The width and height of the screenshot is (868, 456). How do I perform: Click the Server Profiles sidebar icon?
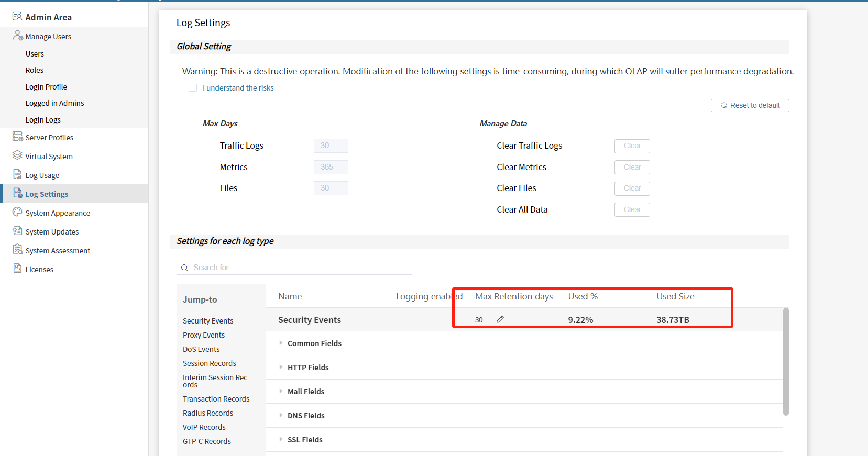pos(17,137)
